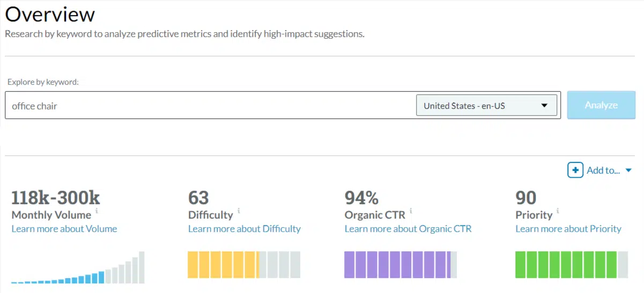Screen dimensions: 644x293
Task: Click the info icon next to Priority
Action: 558,211
